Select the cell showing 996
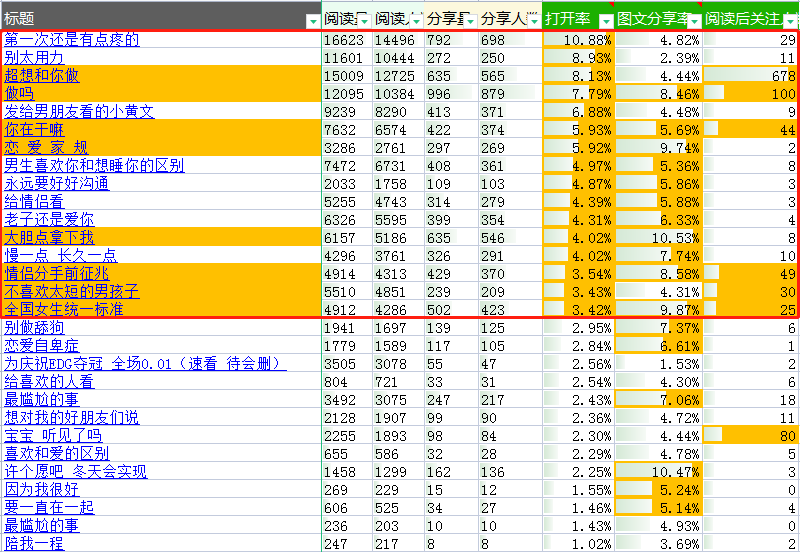 [452, 94]
